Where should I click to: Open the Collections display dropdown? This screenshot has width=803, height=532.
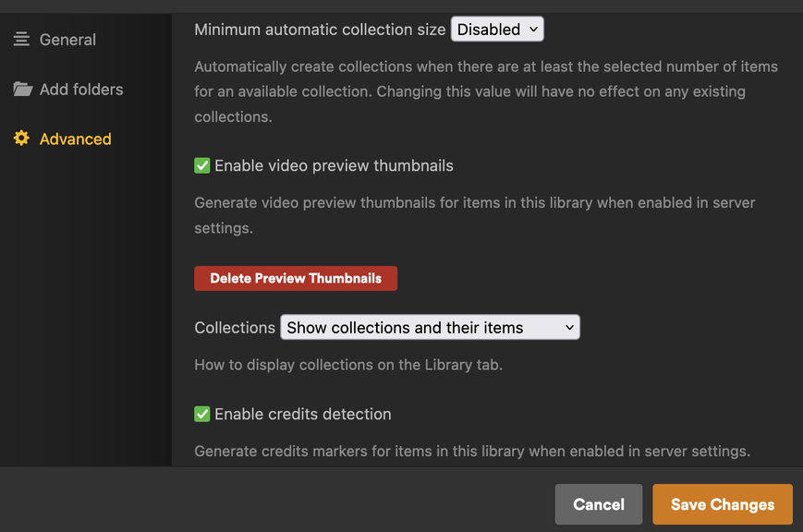(431, 327)
